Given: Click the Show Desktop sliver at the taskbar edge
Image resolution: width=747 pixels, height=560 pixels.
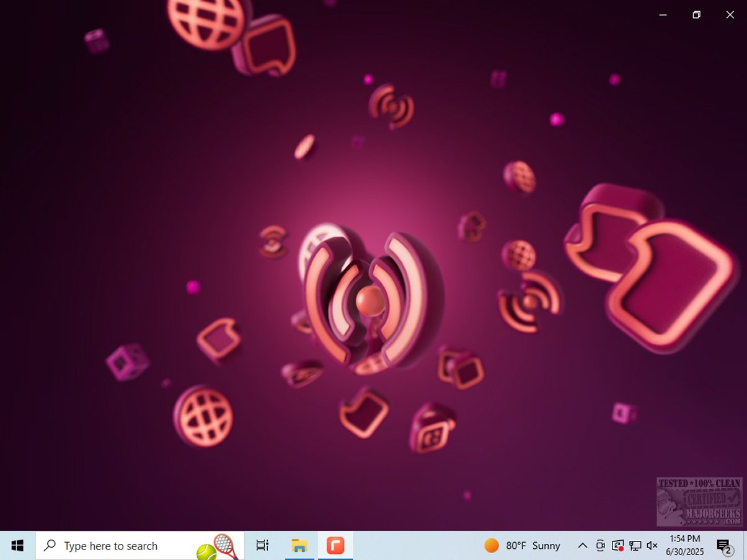Looking at the screenshot, I should [x=745, y=546].
